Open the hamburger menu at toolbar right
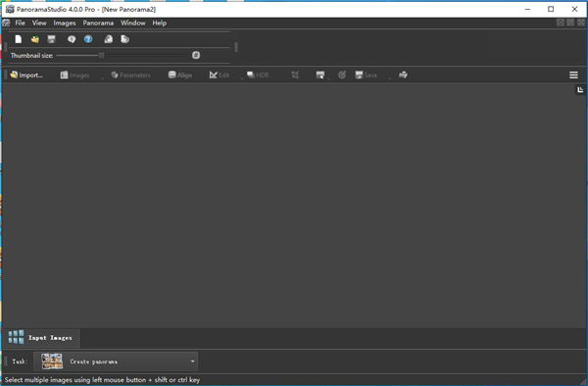The height and width of the screenshot is (386, 588). point(573,75)
